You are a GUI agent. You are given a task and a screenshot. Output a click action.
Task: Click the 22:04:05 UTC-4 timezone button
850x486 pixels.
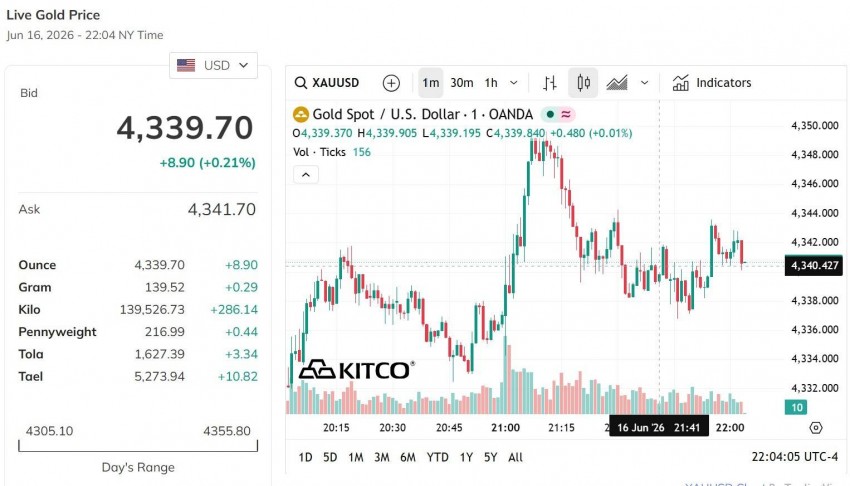[794, 457]
